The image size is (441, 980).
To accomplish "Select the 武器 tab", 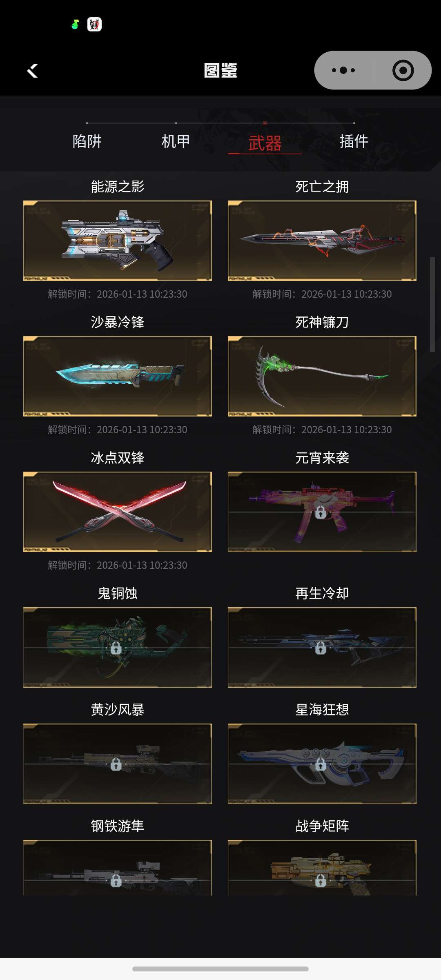I will 265,143.
